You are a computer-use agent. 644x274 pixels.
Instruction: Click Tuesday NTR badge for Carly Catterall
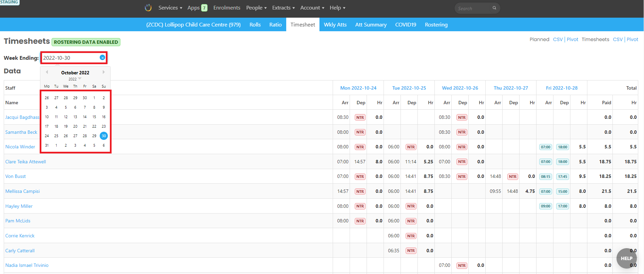[x=411, y=251]
